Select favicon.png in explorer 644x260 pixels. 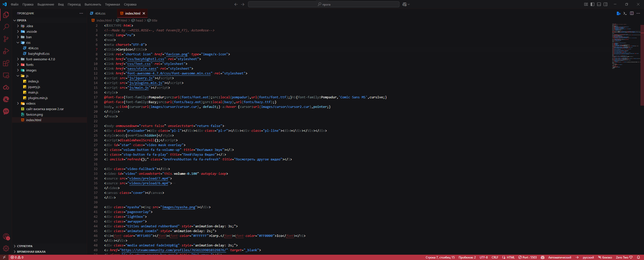pyautogui.click(x=34, y=114)
